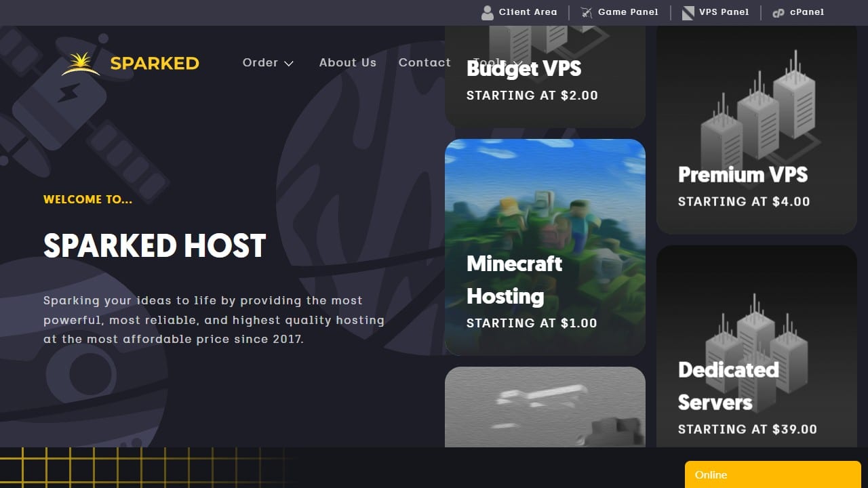868x488 pixels.
Task: Open the About Us page
Action: pyautogui.click(x=348, y=62)
